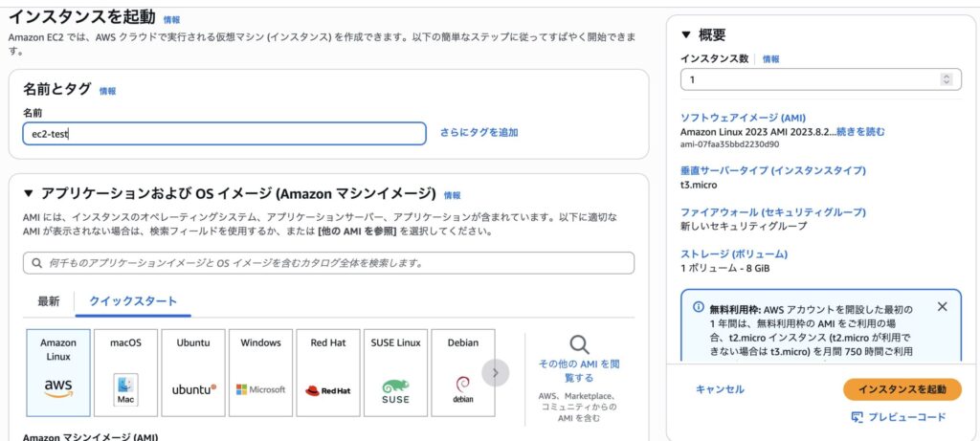Click ファイアウォール (セキュリティグループ) summary link
980x441 pixels.
pyautogui.click(x=773, y=212)
